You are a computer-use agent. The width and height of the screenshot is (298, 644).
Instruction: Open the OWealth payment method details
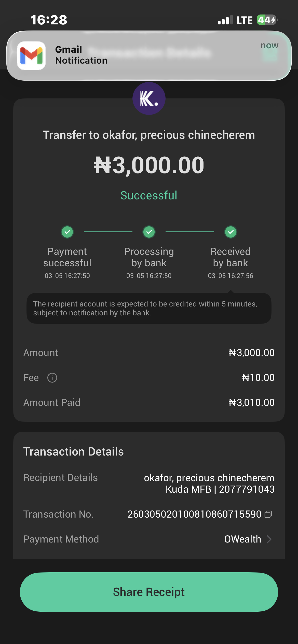click(242, 539)
